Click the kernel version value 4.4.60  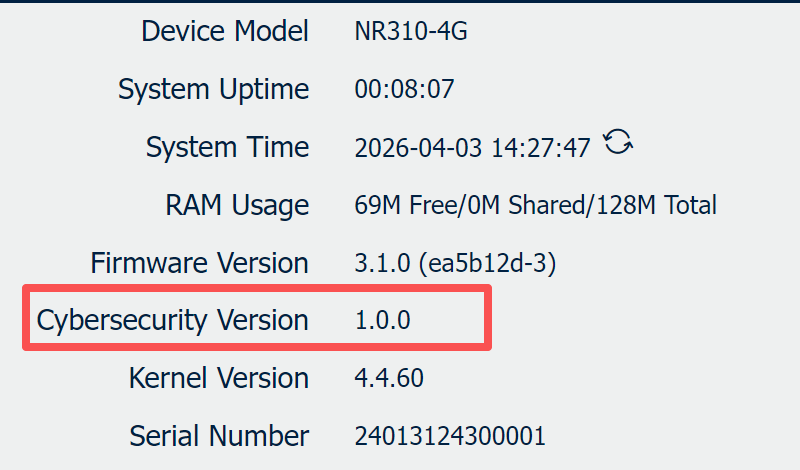(389, 378)
